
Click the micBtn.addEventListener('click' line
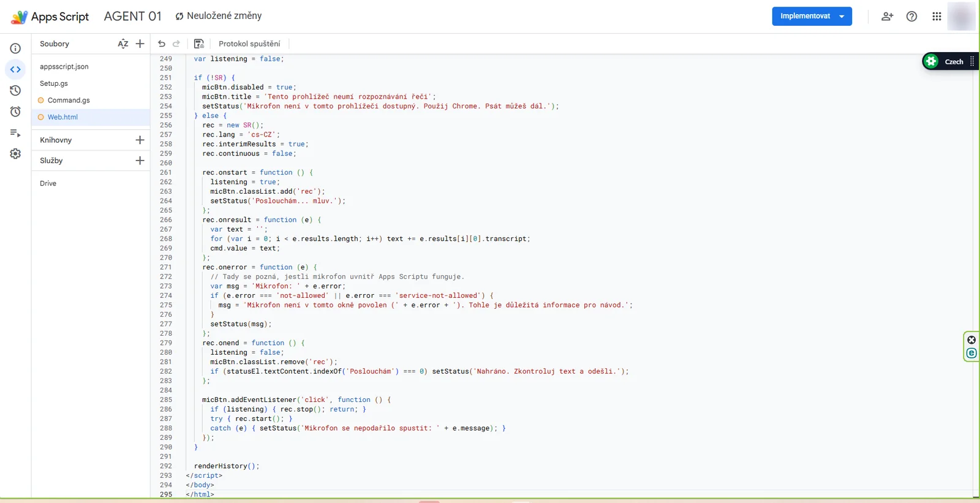[x=296, y=400]
